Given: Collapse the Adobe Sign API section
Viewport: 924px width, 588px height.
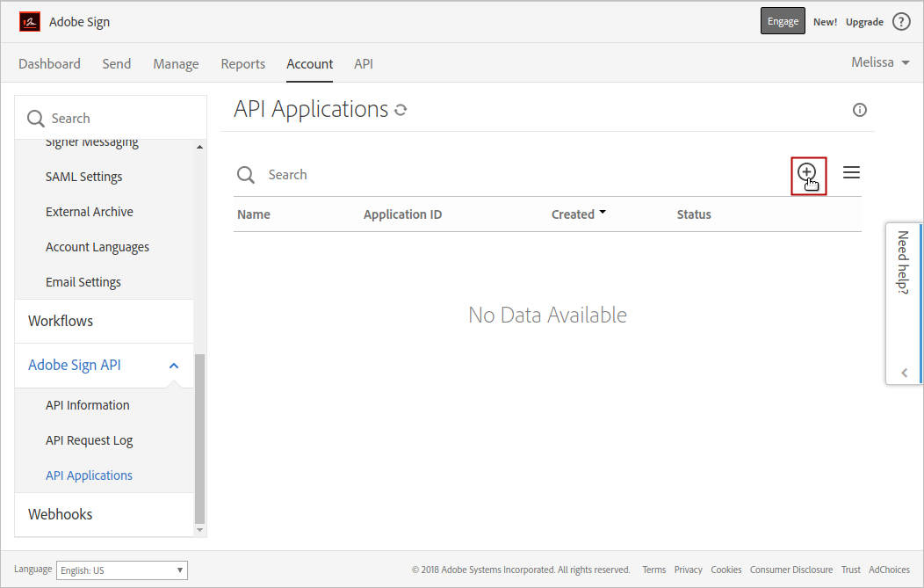Looking at the screenshot, I should (x=174, y=366).
